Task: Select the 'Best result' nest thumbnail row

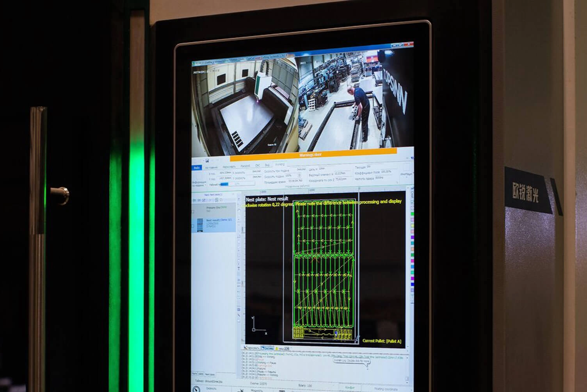Action: (214, 225)
